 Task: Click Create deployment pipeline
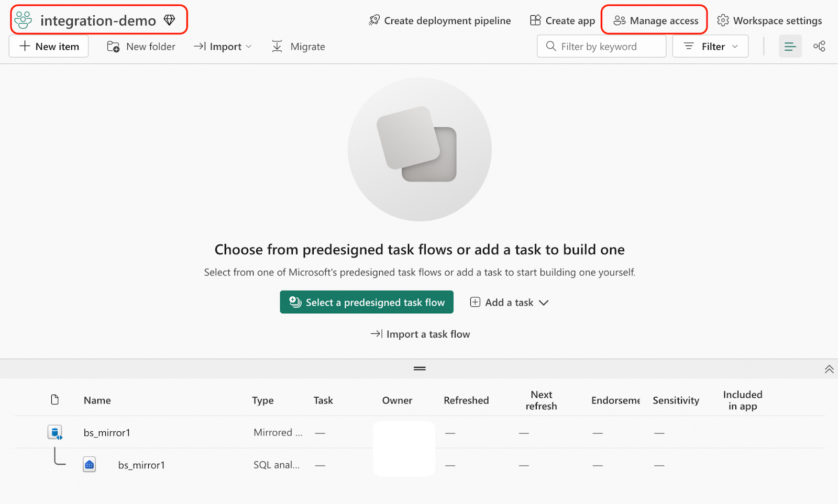coord(440,20)
